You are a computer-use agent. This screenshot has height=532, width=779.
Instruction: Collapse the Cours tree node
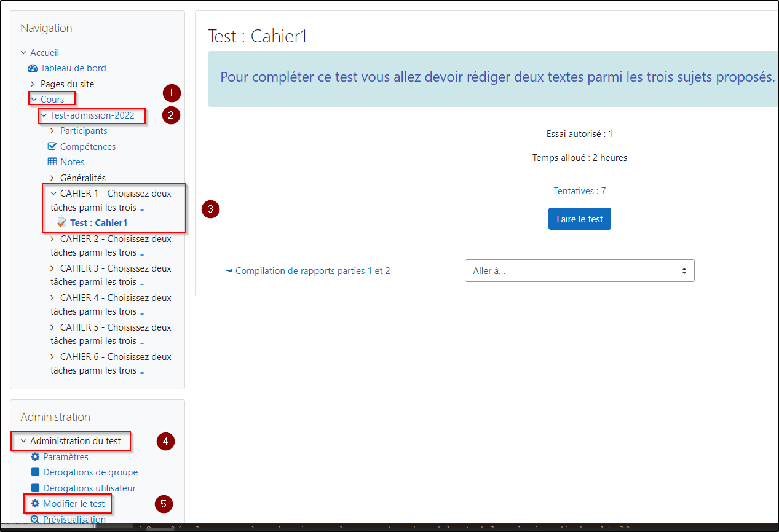(34, 100)
